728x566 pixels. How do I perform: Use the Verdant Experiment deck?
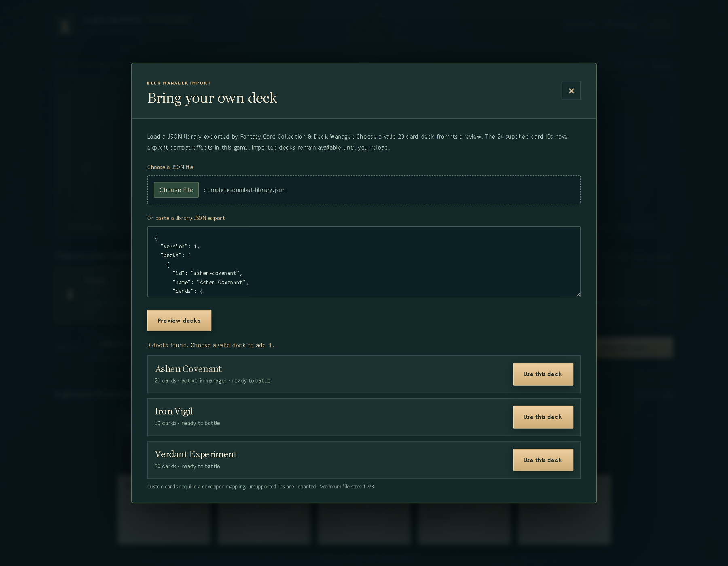[543, 460]
